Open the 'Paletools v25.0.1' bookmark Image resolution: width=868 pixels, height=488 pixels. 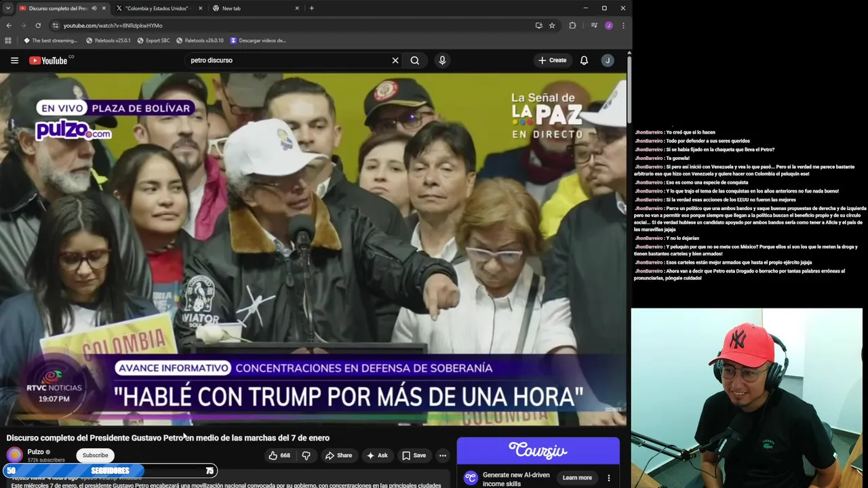pyautogui.click(x=108, y=40)
